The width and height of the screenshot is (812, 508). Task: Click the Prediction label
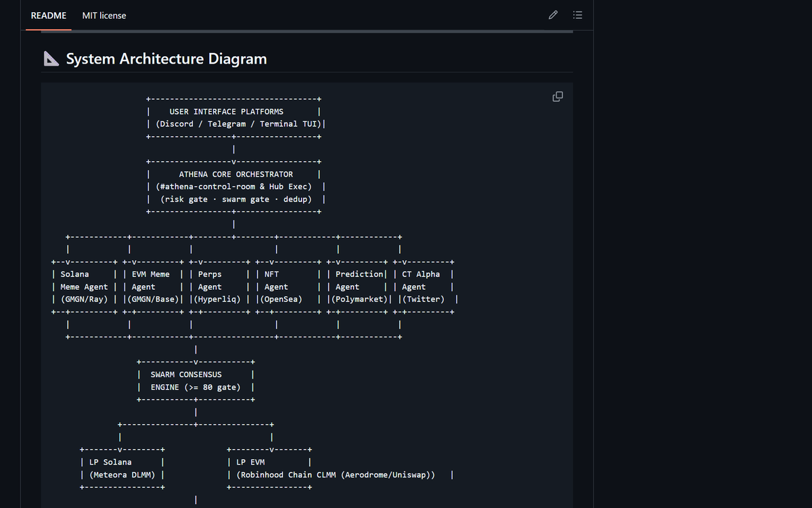359,274
